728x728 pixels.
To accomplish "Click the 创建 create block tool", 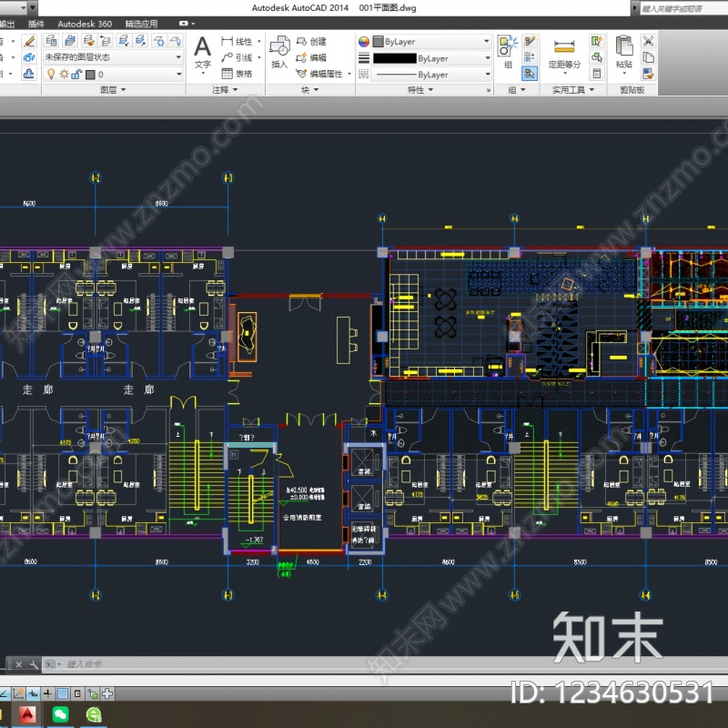I will point(311,41).
